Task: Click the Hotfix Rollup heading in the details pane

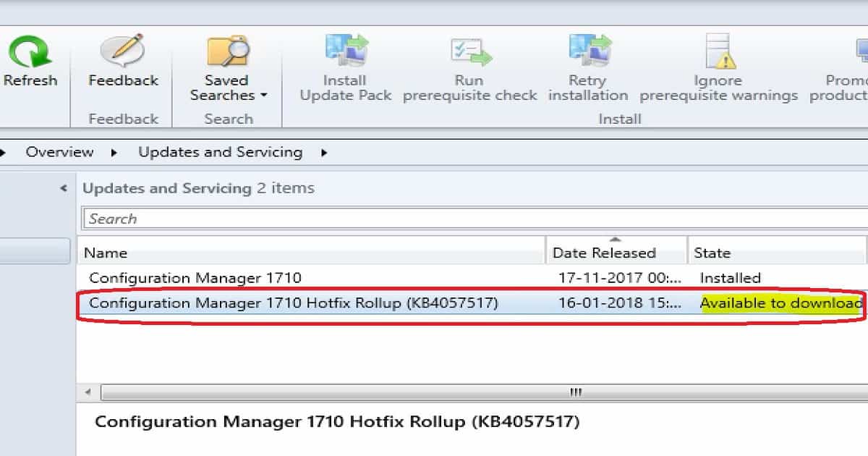Action: pyautogui.click(x=337, y=421)
